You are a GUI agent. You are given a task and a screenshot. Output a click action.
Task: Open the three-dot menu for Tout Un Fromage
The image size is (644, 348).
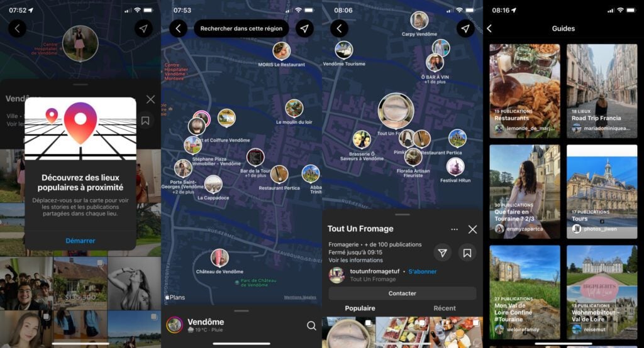coord(454,229)
